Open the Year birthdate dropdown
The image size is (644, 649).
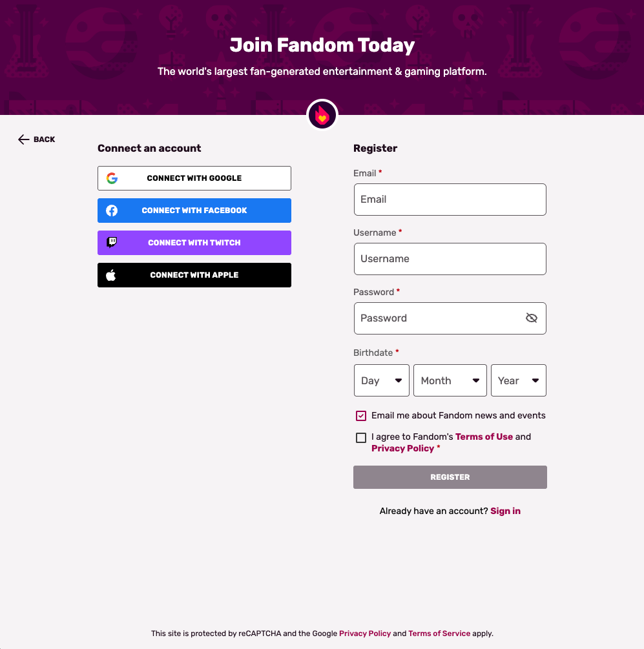pyautogui.click(x=519, y=380)
